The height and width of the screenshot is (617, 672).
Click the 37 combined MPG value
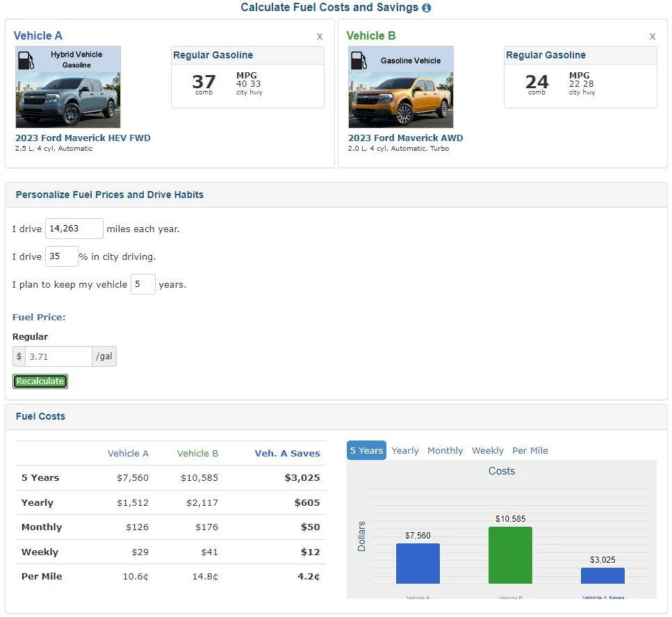[x=204, y=82]
